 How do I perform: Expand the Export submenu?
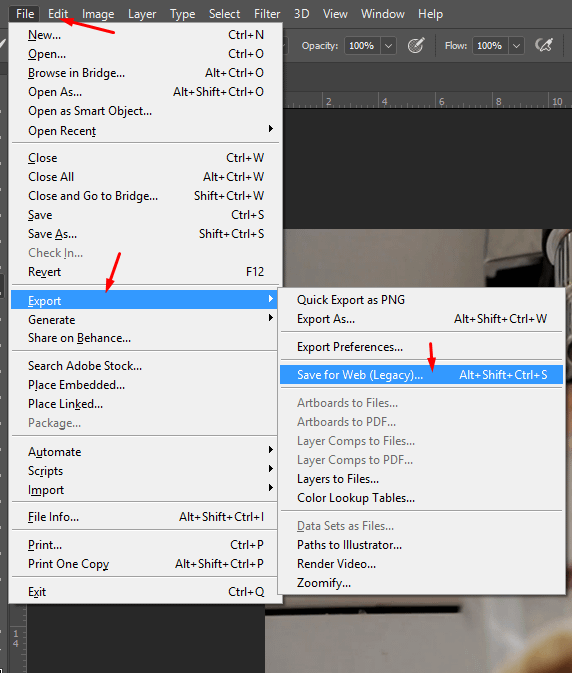click(x=144, y=300)
